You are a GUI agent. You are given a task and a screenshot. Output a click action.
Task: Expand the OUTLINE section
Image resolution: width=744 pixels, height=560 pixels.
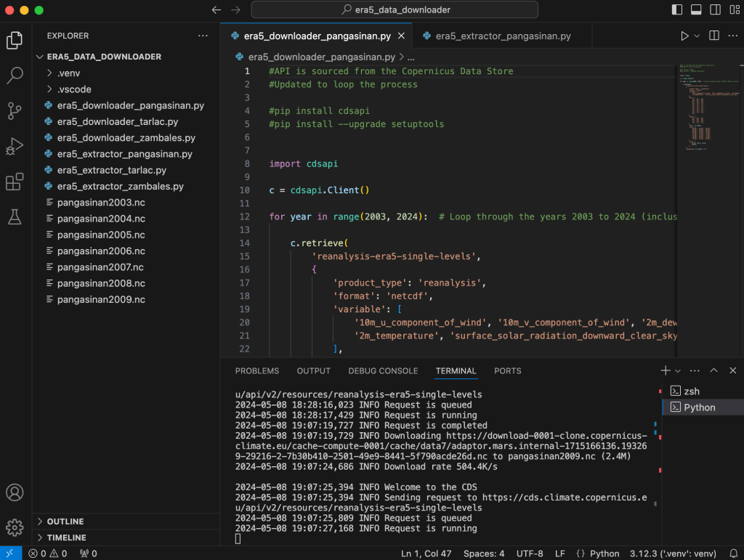click(x=65, y=522)
